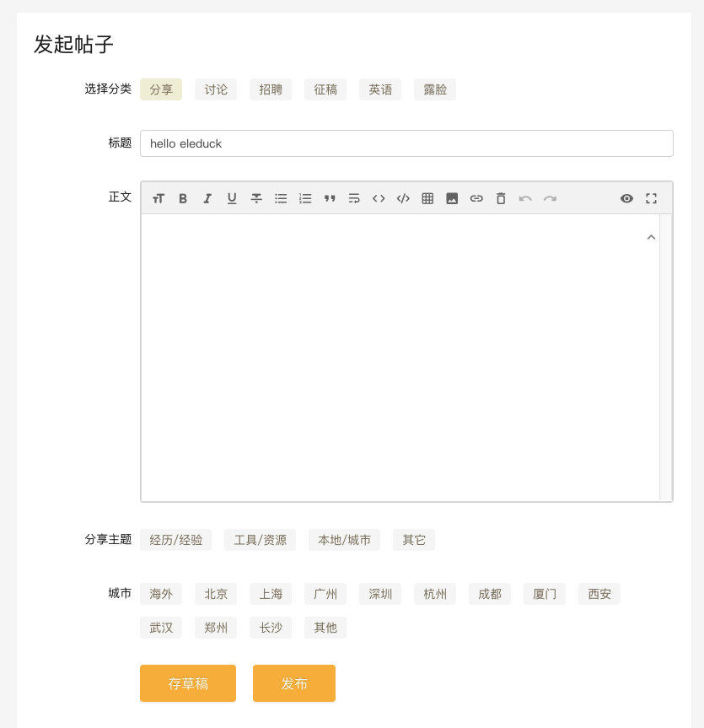Screen dimensions: 704x728
Task: Collapse with the chevron-up arrow in editor
Action: point(651,237)
